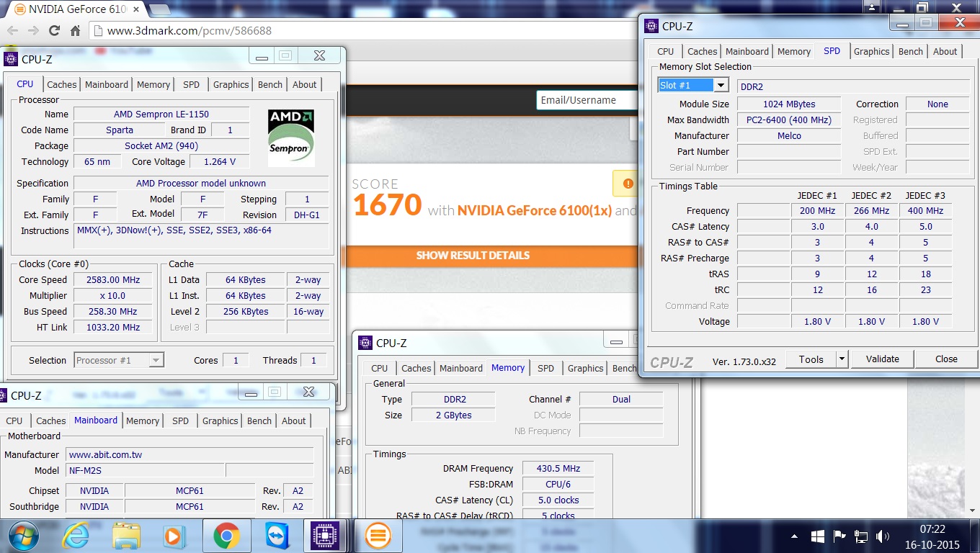
Task: Click DRAM Frequency value 430.5 MHz
Action: (x=558, y=468)
